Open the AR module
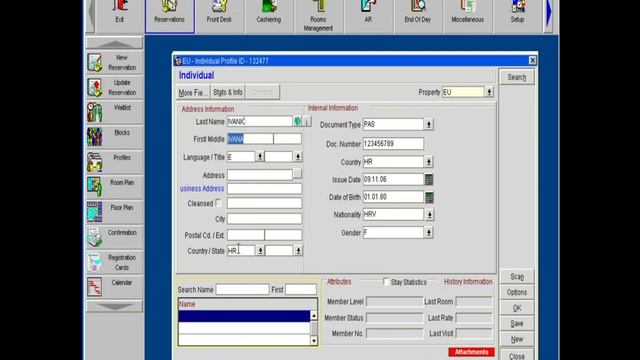The image size is (640, 360). 368,16
